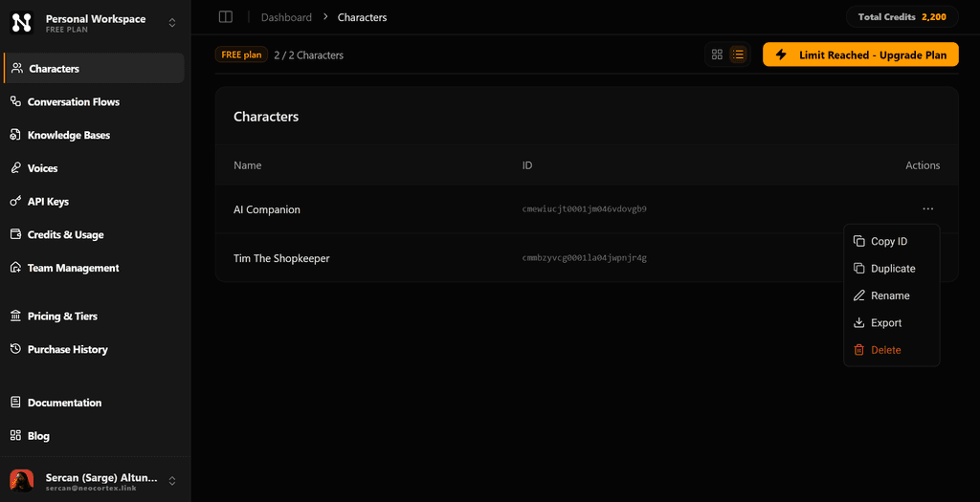Select Delete in the actions menu
The image size is (980, 502).
tap(885, 350)
